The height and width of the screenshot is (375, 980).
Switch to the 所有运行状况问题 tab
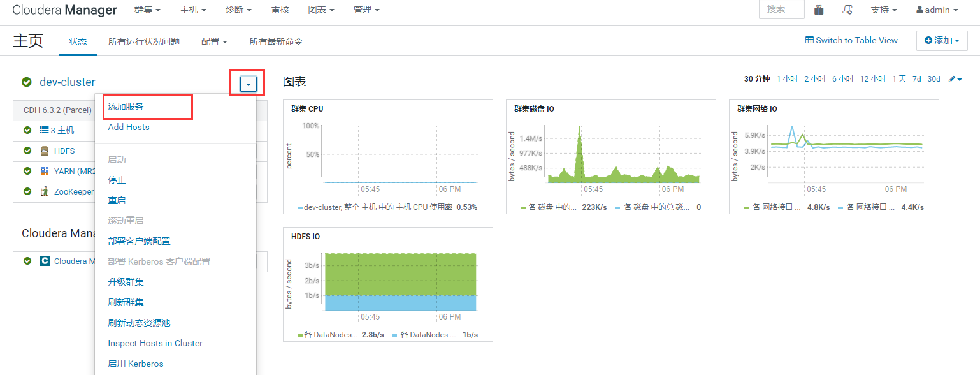pyautogui.click(x=144, y=41)
